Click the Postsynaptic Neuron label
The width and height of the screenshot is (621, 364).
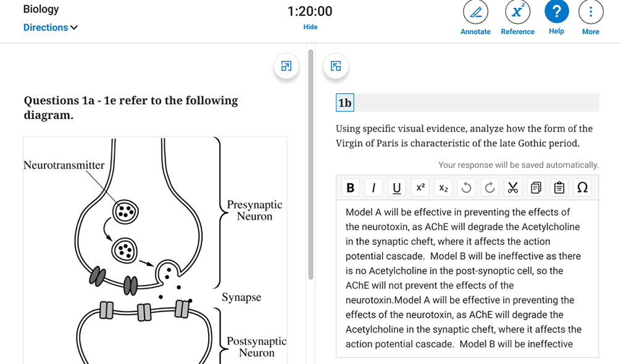257,347
